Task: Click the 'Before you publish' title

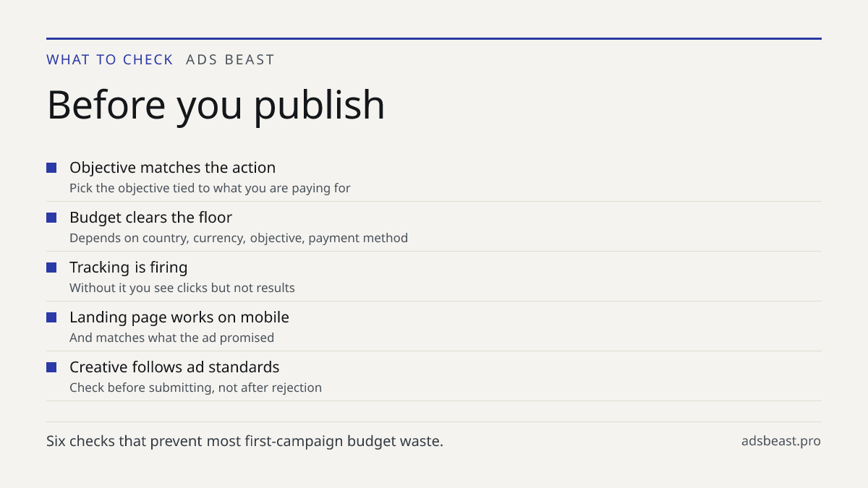Action: coord(216,105)
